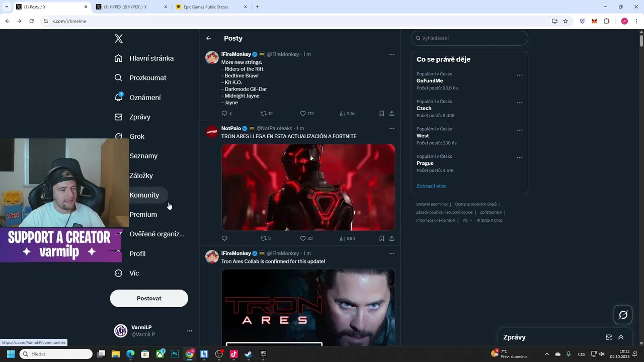This screenshot has width=644, height=362.
Task: Click the address bar URL
Action: click(x=69, y=21)
